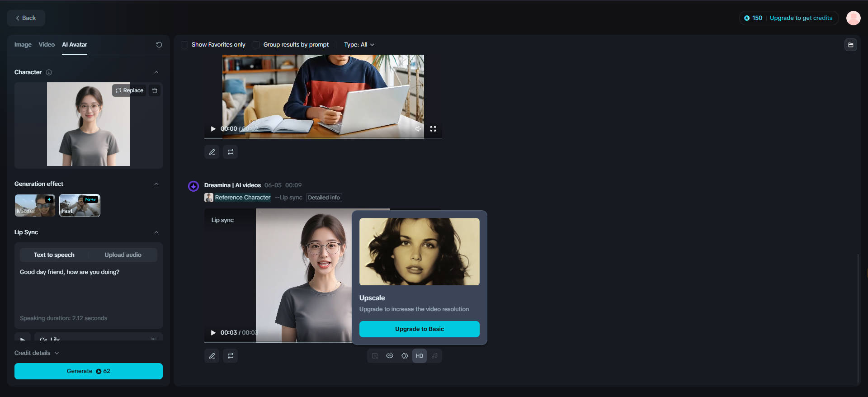Click the Generate button
This screenshot has width=868, height=397.
89,371
